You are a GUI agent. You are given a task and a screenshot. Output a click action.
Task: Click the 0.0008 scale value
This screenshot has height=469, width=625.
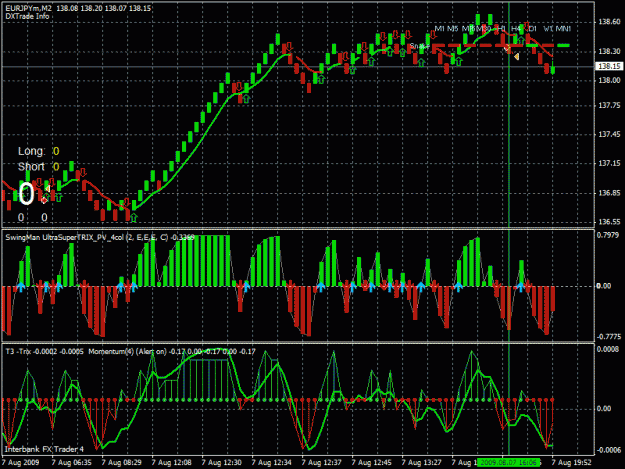click(x=608, y=349)
